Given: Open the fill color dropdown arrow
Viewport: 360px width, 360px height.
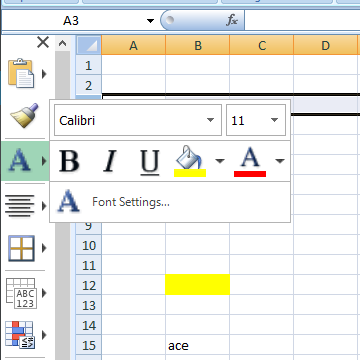Looking at the screenshot, I should [220, 161].
